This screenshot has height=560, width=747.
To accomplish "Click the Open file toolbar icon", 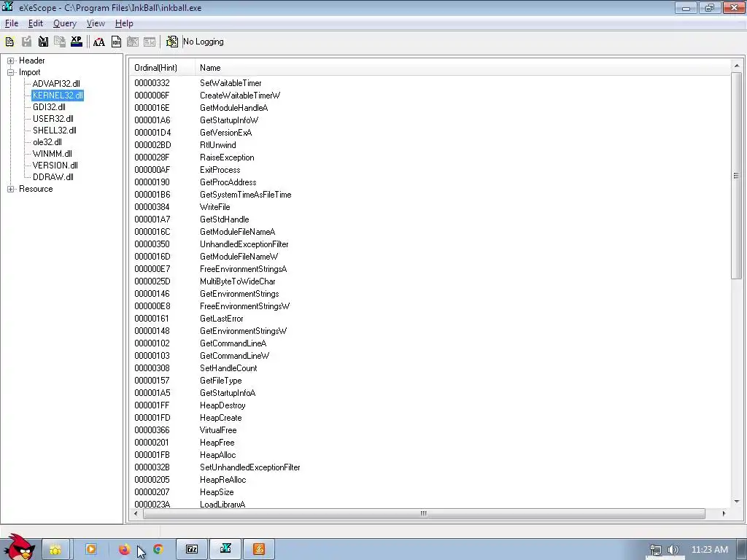I will point(9,42).
